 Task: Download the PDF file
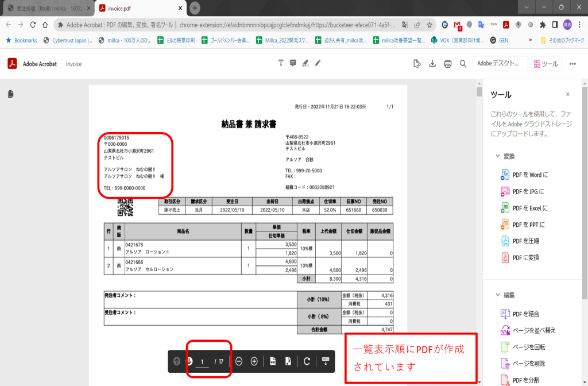(x=433, y=64)
